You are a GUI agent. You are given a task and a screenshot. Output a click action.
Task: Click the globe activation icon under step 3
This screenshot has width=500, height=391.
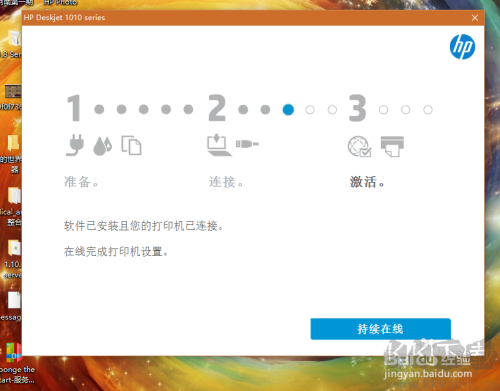click(359, 146)
